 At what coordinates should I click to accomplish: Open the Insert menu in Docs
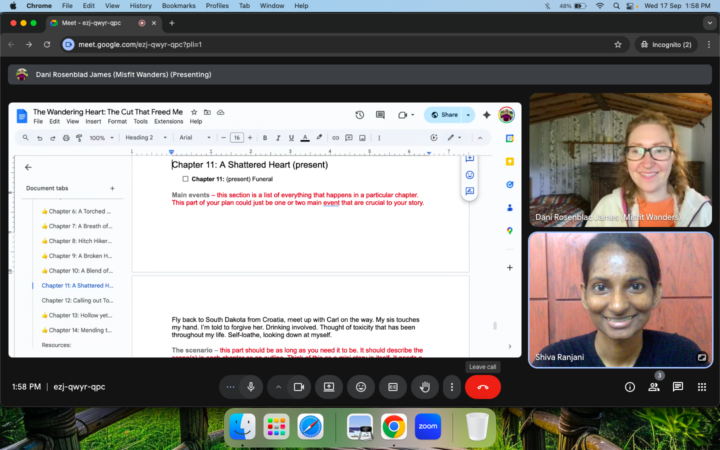[x=93, y=121]
